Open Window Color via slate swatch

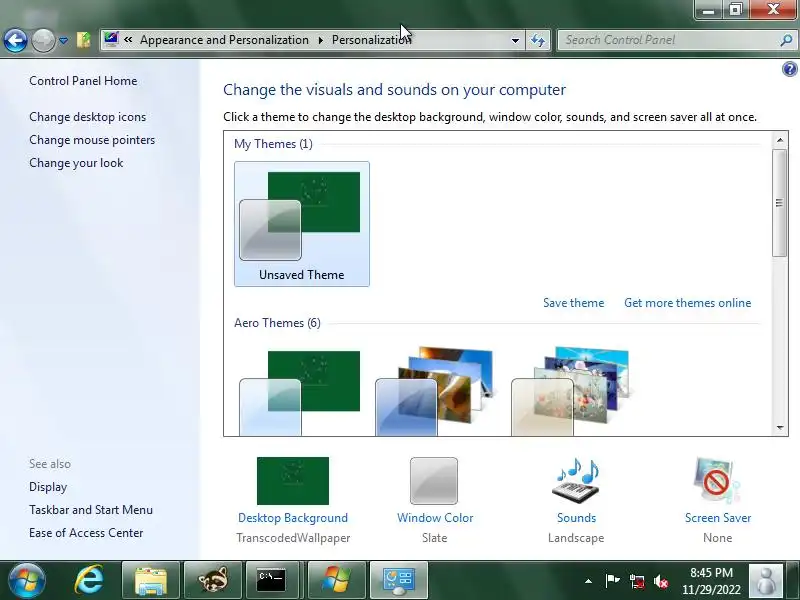click(x=434, y=481)
